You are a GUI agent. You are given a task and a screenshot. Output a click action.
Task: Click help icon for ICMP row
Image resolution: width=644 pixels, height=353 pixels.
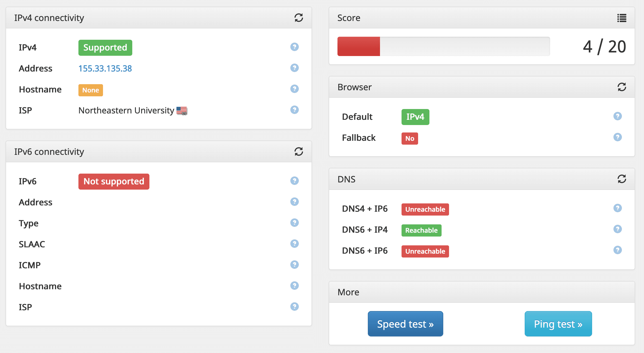(294, 265)
